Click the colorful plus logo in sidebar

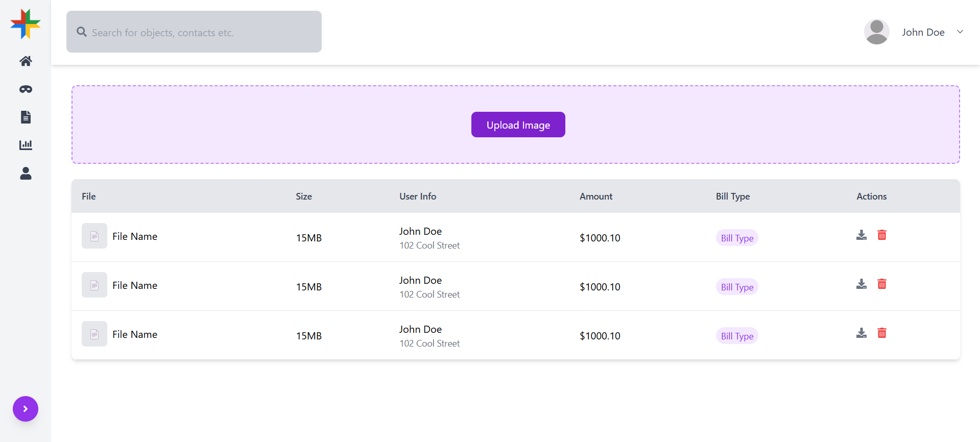tap(26, 24)
